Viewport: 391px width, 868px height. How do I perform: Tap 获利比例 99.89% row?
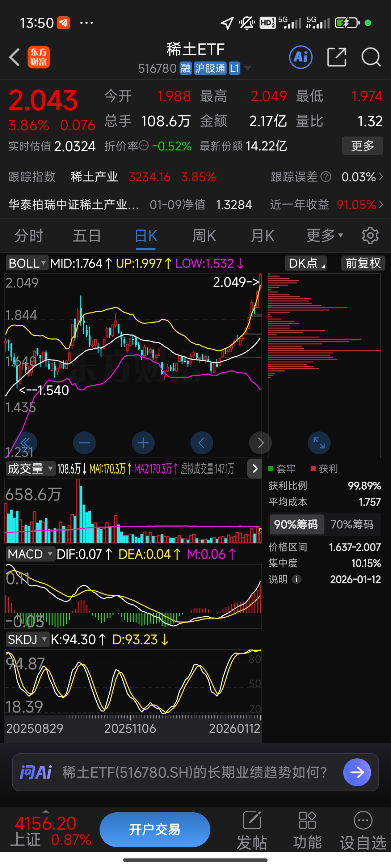click(324, 485)
